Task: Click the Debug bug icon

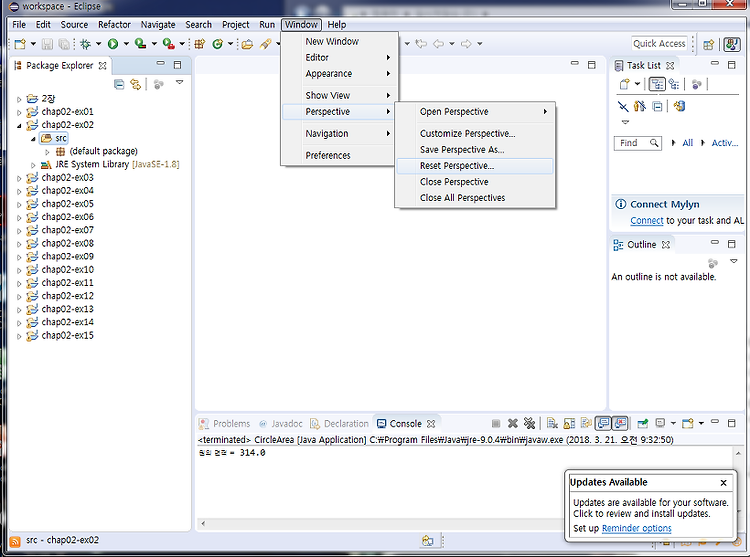Action: point(86,44)
